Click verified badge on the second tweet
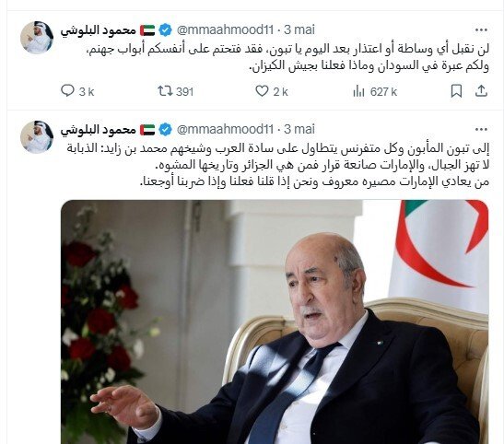The image size is (504, 444). [165, 130]
